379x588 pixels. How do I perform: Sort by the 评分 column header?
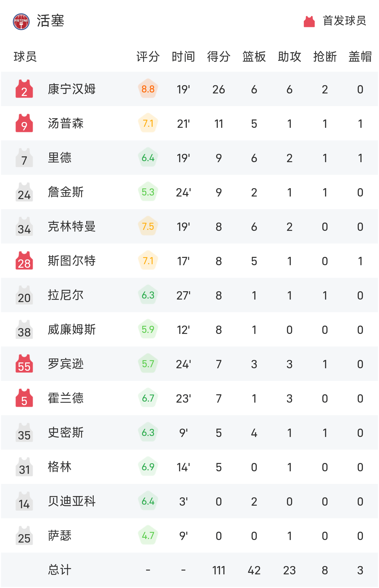(x=148, y=56)
